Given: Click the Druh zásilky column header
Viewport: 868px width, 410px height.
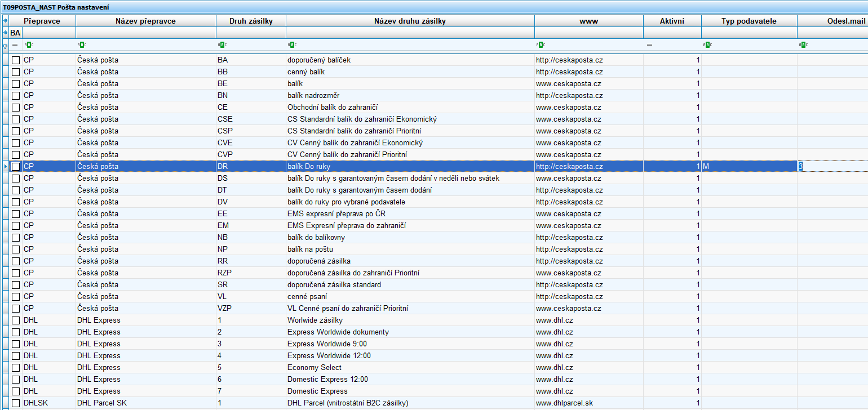Looking at the screenshot, I should pos(251,21).
